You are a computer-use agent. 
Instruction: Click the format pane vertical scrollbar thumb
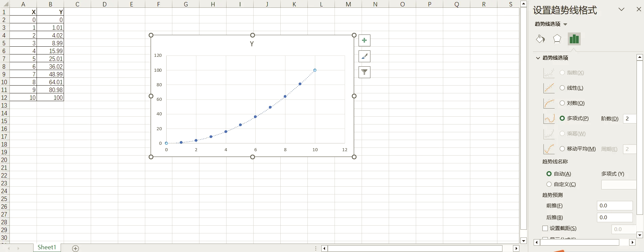click(640, 137)
